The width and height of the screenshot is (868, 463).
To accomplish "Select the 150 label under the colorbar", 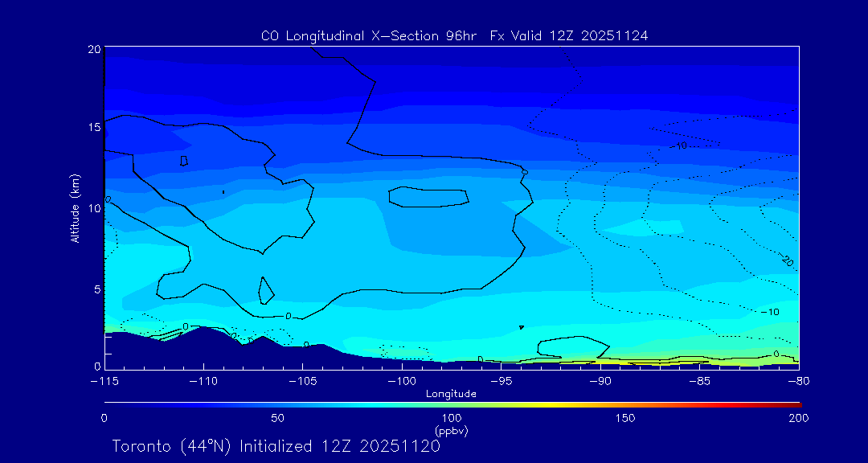I will click(x=625, y=418).
